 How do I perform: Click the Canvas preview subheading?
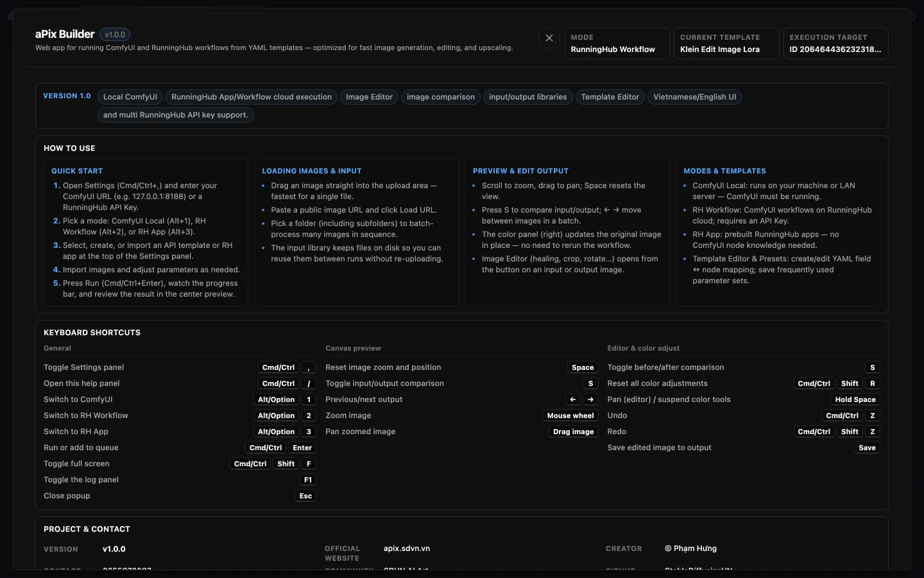click(x=353, y=348)
